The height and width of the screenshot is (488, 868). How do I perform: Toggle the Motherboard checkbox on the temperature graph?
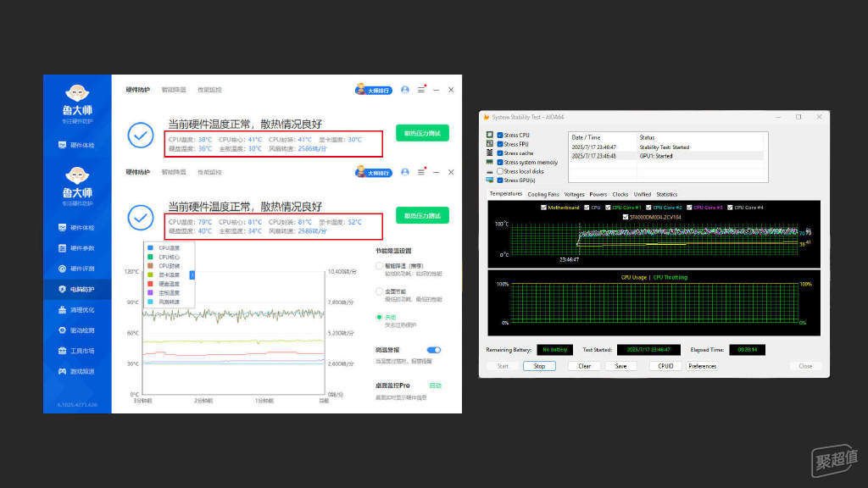[x=543, y=208]
